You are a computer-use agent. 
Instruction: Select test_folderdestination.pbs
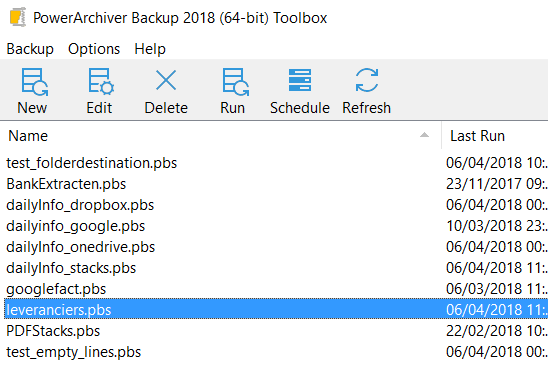coord(92,163)
